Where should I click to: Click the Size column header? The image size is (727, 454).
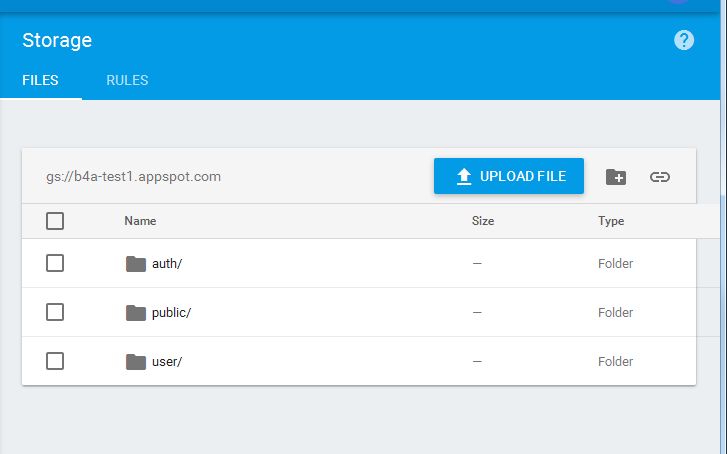[x=483, y=221]
